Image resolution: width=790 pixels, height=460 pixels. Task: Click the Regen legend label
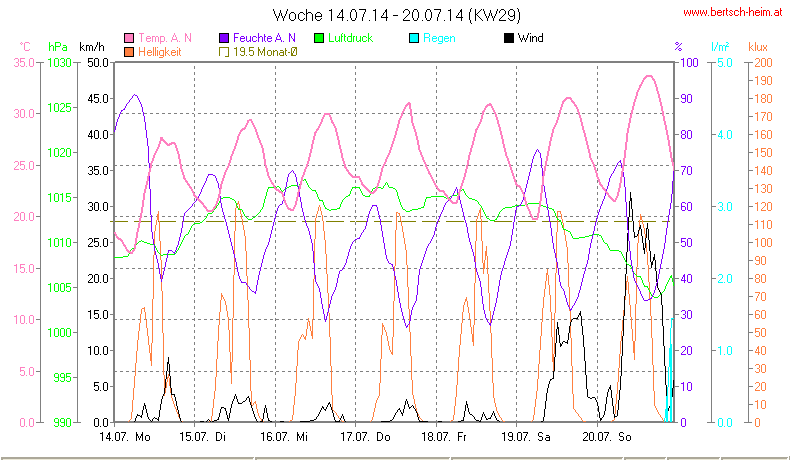[439, 38]
